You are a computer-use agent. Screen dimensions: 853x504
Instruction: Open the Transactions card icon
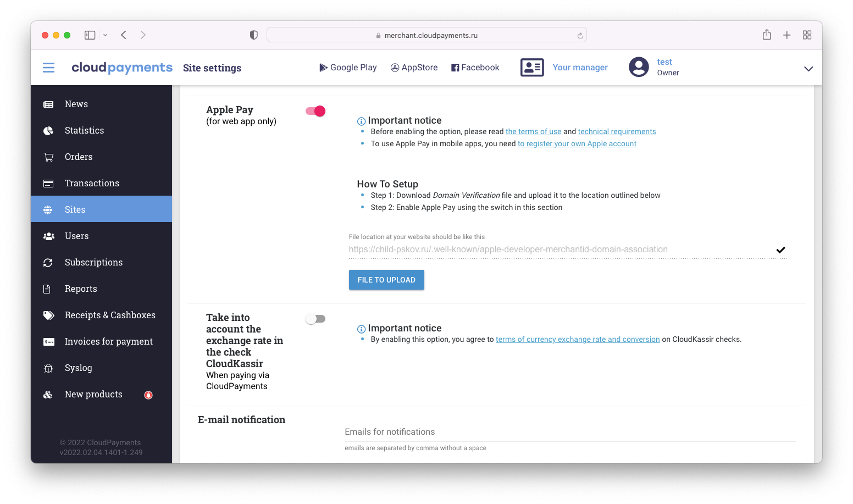pyautogui.click(x=48, y=183)
